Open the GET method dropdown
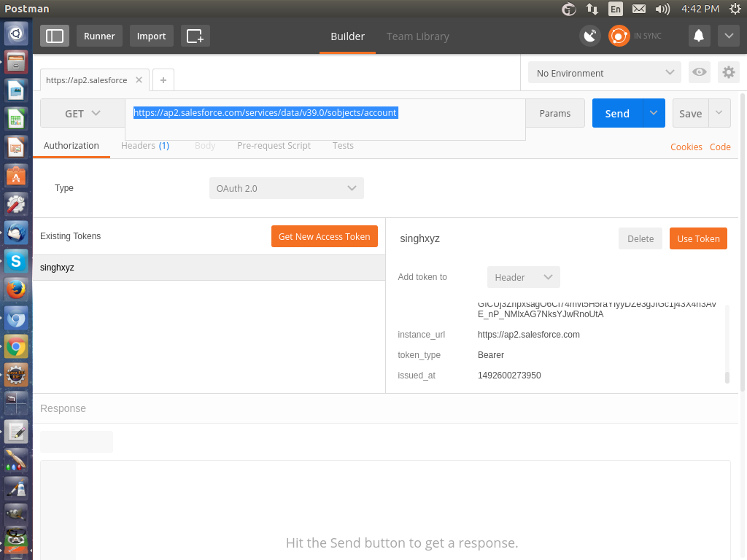Screen dimensions: 747x560 (82, 113)
